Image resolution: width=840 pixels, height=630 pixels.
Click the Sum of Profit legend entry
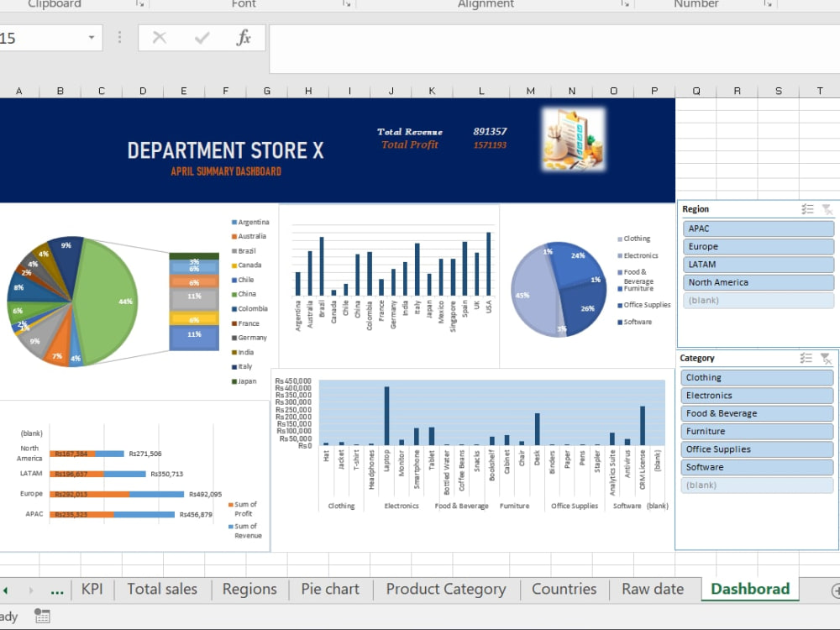243,509
